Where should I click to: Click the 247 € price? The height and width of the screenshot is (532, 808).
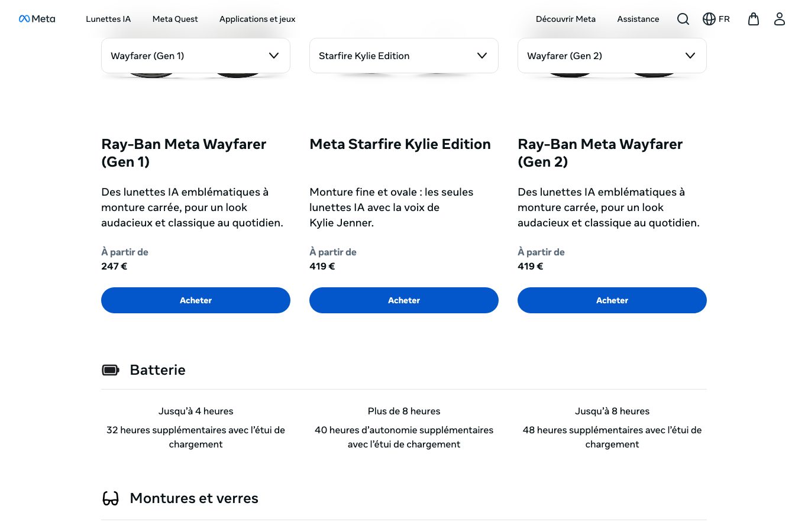pos(114,266)
